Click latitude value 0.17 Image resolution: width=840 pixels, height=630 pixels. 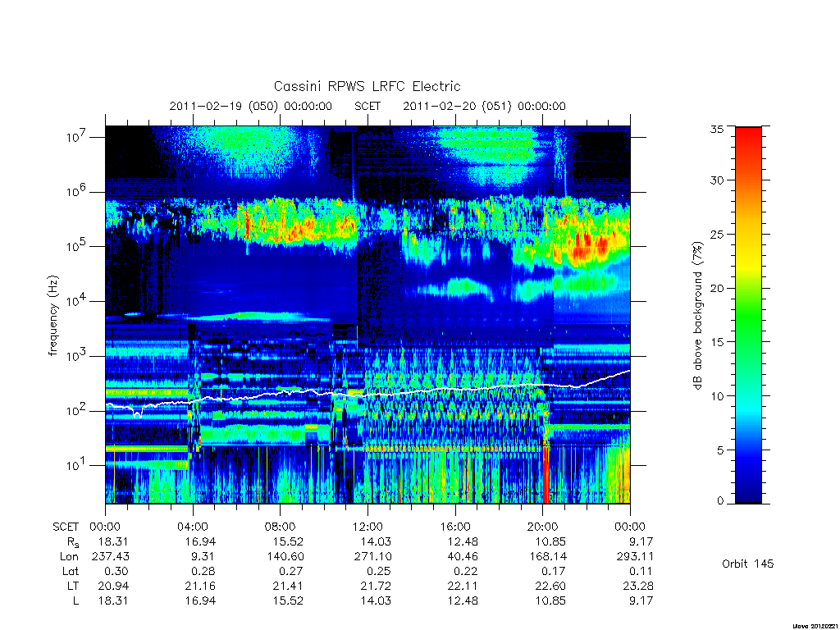[554, 571]
